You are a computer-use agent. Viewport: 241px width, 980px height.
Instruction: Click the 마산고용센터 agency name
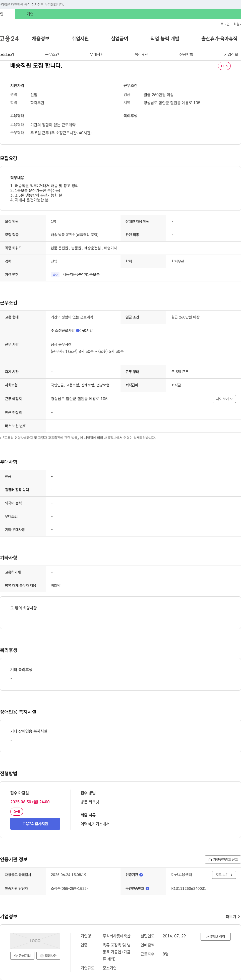point(182,875)
